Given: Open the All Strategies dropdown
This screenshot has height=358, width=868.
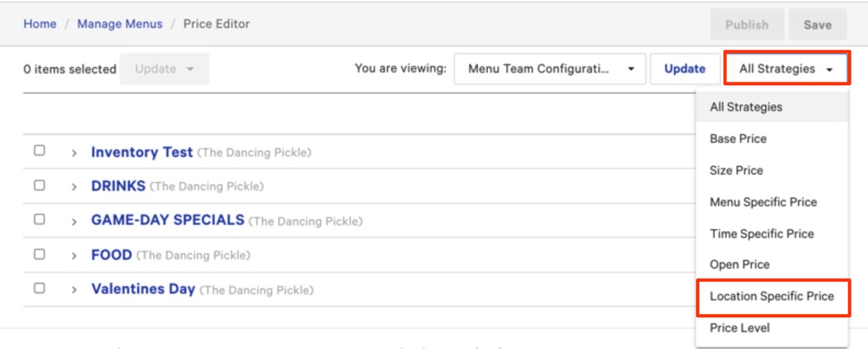Looking at the screenshot, I should pos(786,69).
